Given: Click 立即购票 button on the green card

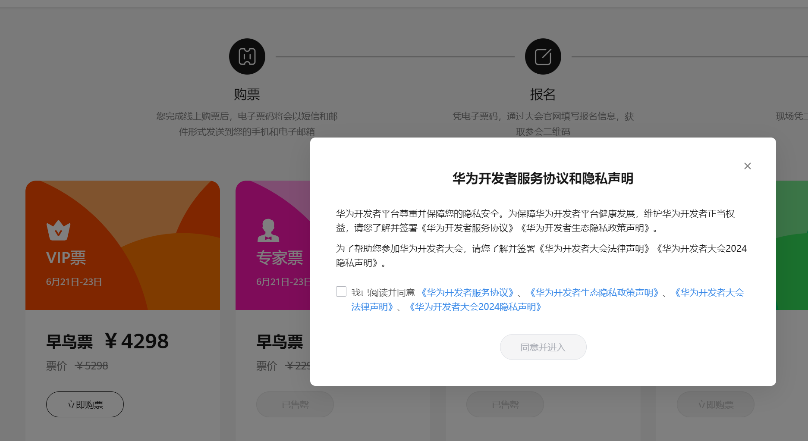Looking at the screenshot, I should (715, 404).
